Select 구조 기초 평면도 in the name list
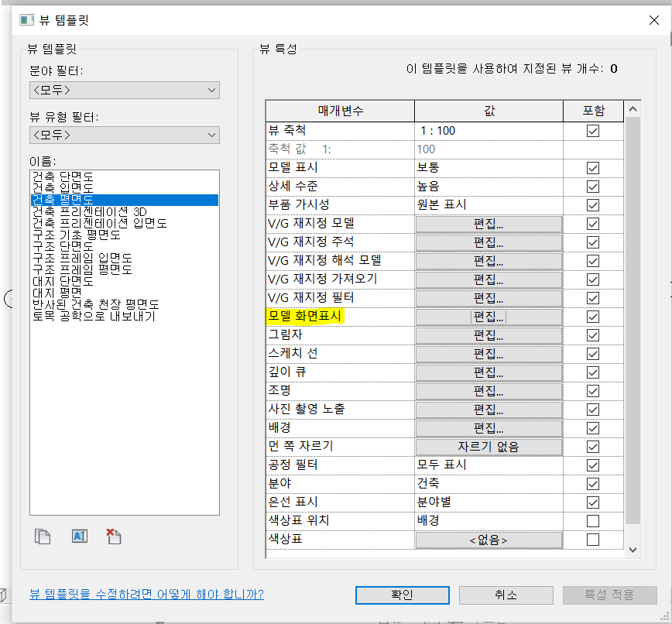This screenshot has height=624, width=672. pyautogui.click(x=75, y=235)
